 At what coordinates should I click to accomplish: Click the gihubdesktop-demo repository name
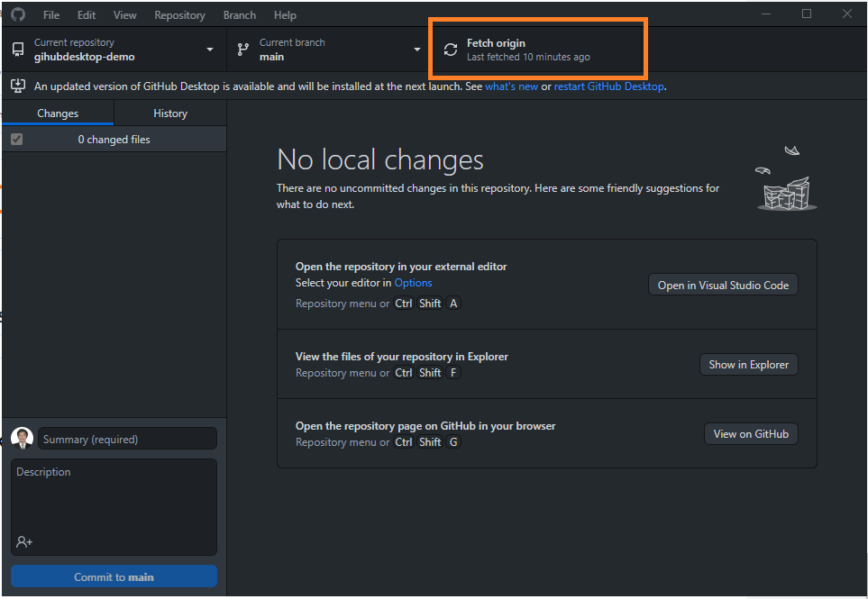(84, 57)
